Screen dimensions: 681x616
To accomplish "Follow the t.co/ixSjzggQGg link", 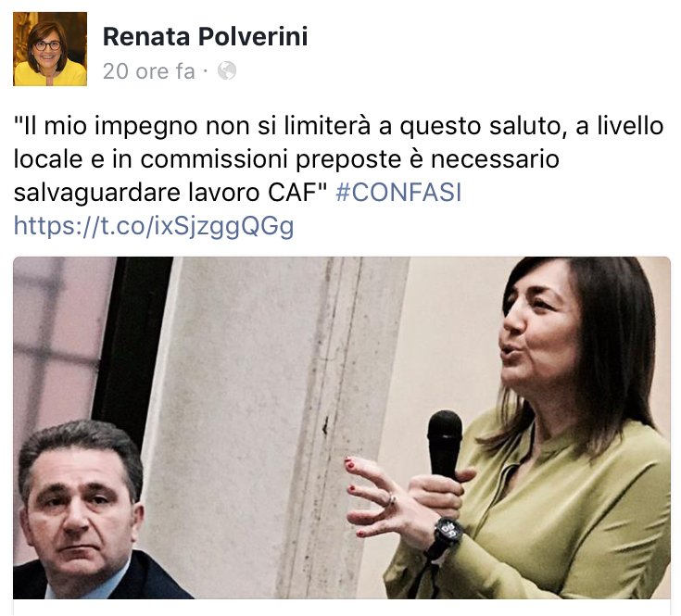I will [x=154, y=226].
